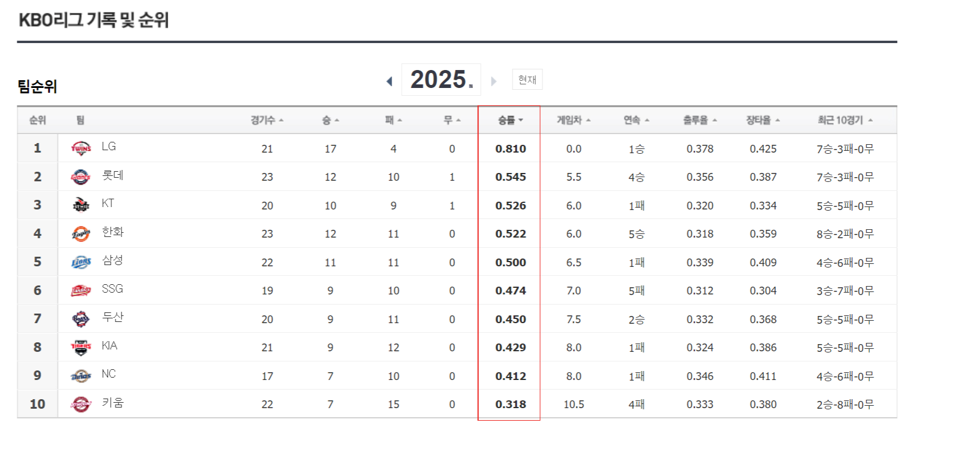The height and width of the screenshot is (456, 980).
Task: Open the 롯데 team name link
Action: [113, 175]
